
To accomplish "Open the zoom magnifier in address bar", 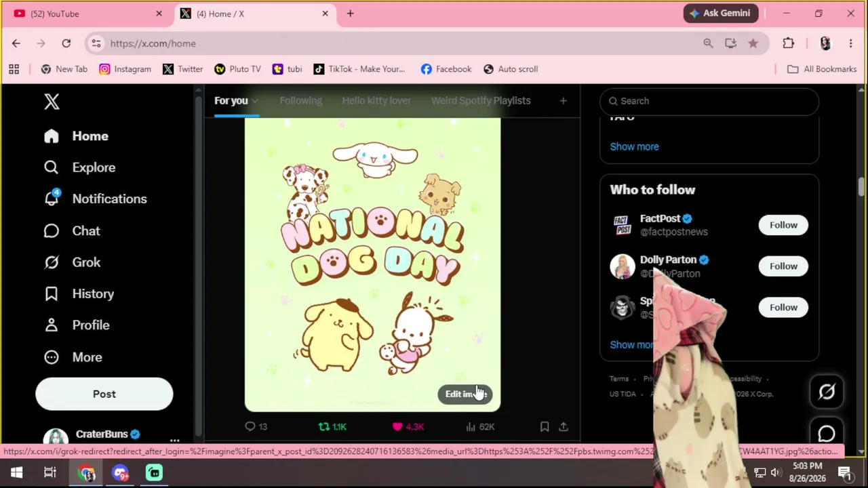I will (708, 43).
